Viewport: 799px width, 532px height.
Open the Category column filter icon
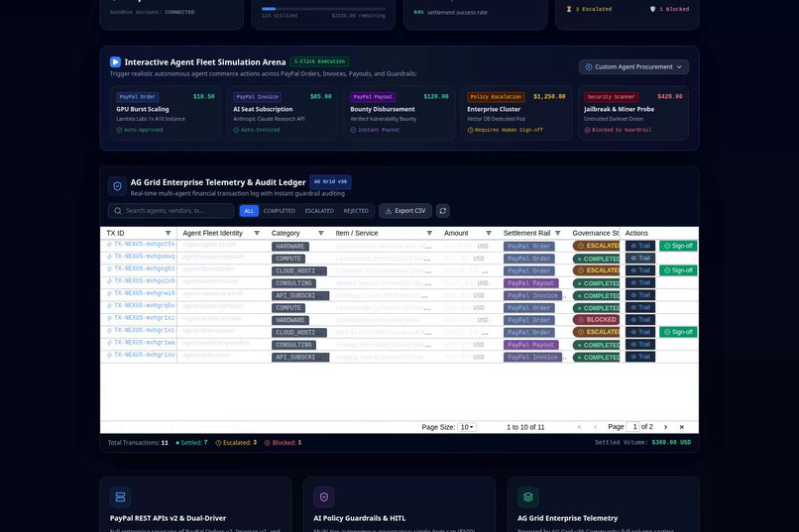321,233
